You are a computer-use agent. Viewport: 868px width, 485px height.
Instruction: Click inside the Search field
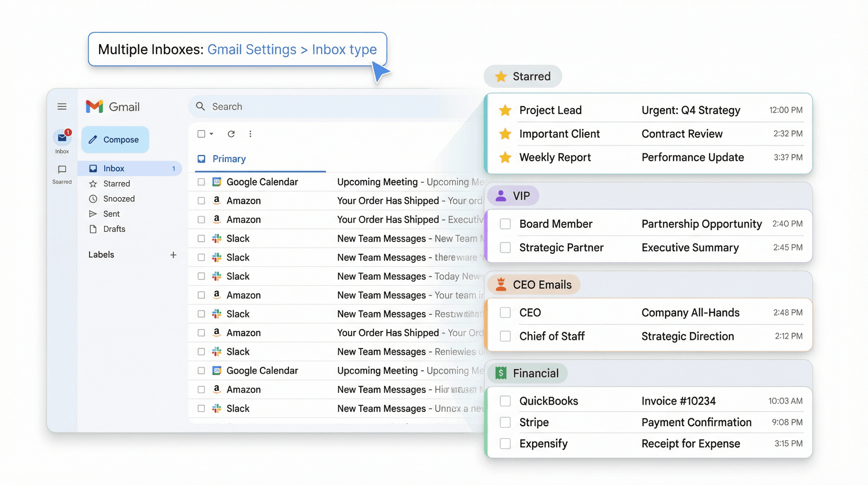tap(271, 106)
